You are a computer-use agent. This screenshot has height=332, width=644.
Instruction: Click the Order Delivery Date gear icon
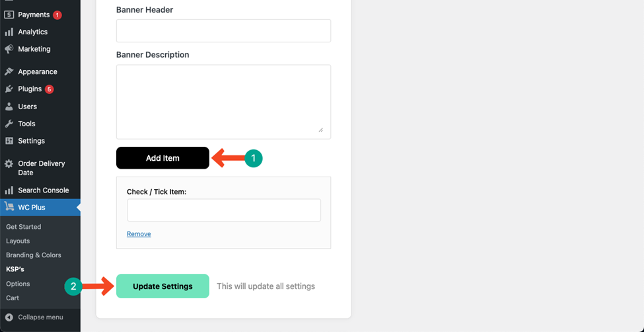point(9,164)
